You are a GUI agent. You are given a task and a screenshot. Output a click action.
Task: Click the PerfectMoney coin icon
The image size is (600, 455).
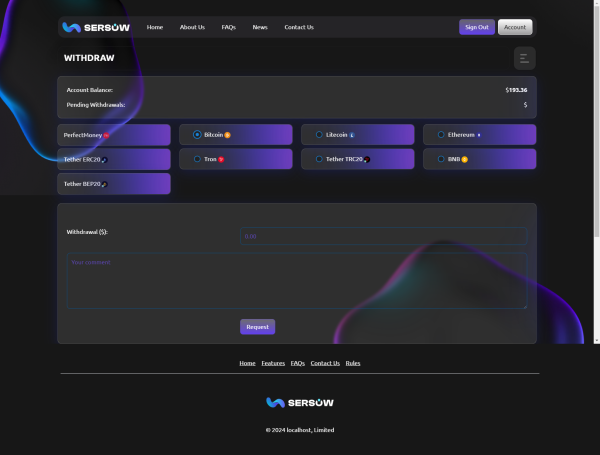click(106, 135)
